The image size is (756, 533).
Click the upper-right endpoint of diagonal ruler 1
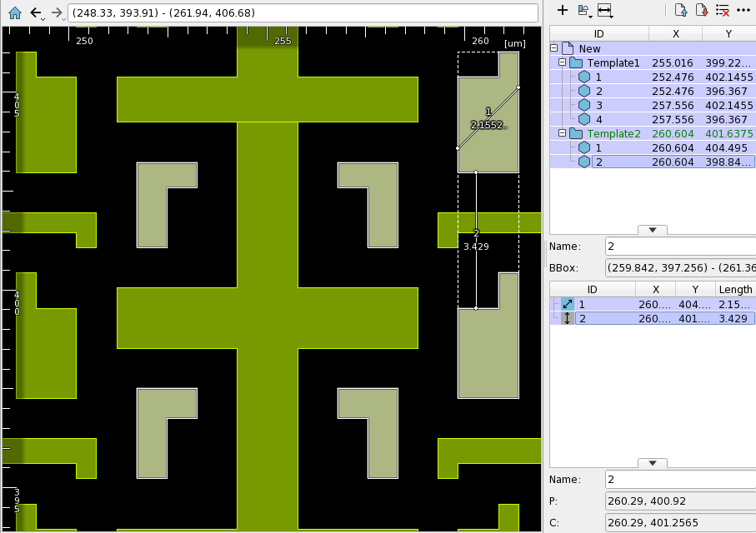(518, 87)
